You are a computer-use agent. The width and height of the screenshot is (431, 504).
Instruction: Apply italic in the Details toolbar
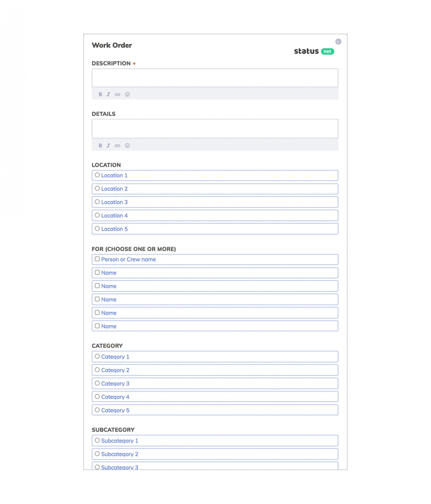tap(108, 145)
